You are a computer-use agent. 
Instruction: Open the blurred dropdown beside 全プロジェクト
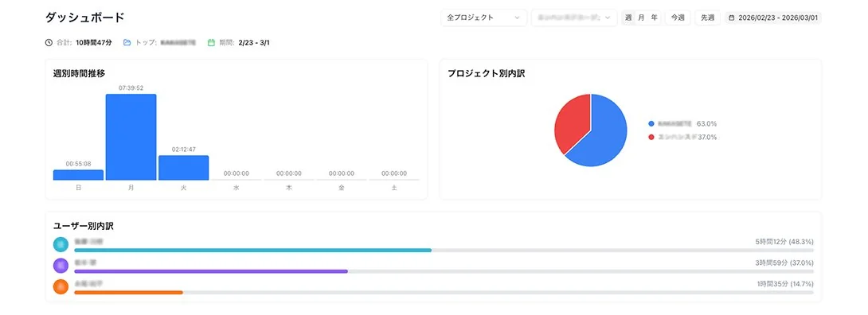[x=574, y=17]
